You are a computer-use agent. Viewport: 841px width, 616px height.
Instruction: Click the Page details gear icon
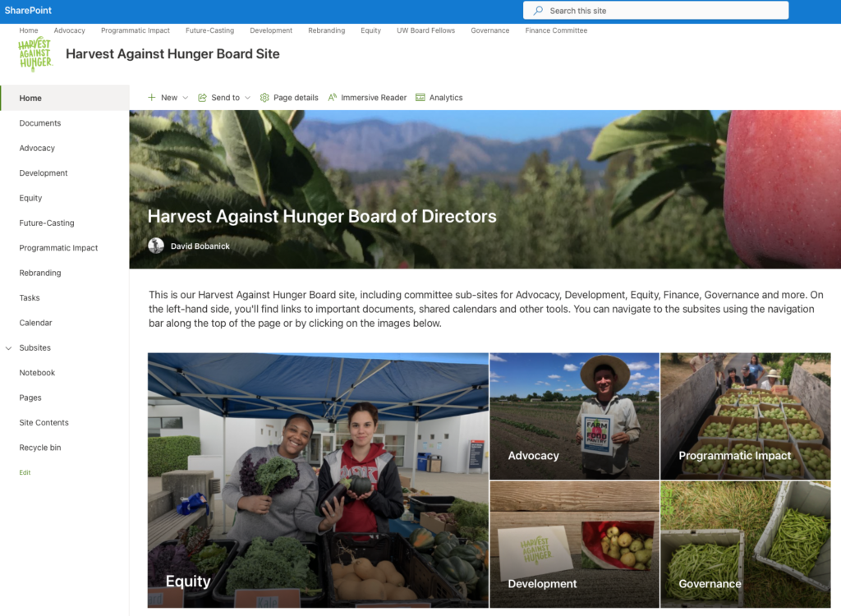click(264, 98)
